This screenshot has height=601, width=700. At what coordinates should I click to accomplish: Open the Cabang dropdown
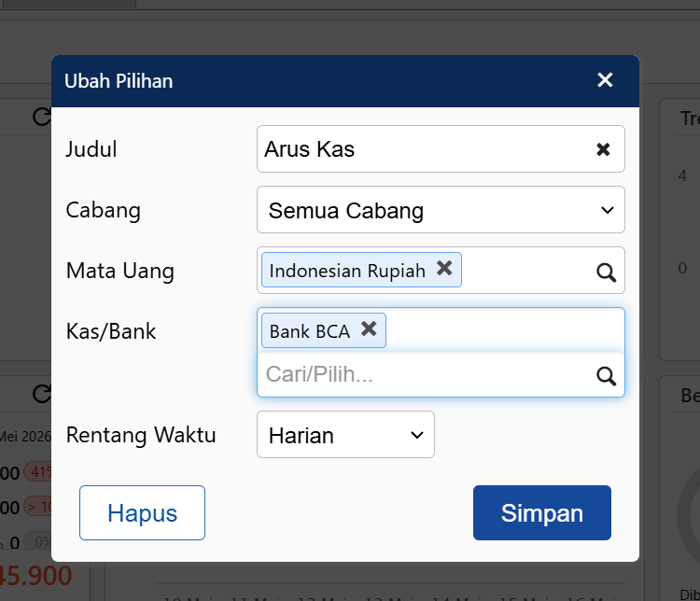(x=441, y=210)
